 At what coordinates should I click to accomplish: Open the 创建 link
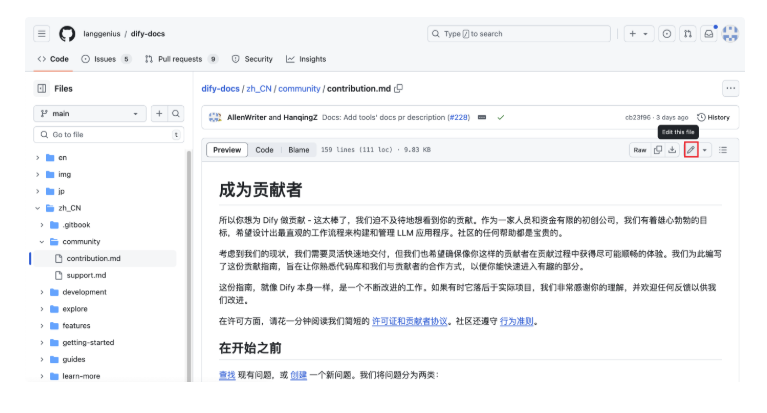click(x=298, y=375)
